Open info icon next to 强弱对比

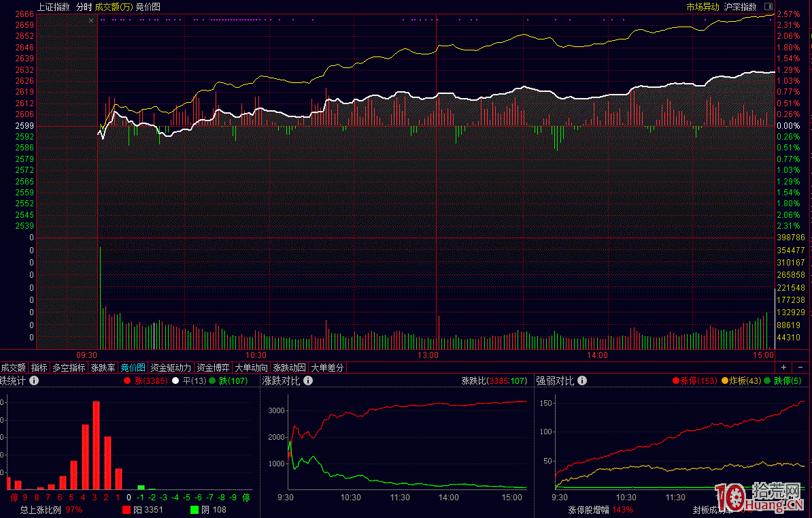pyautogui.click(x=581, y=381)
